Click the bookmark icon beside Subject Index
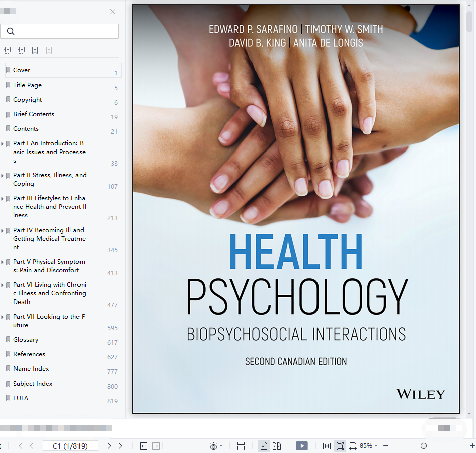Viewport: 476px width, 453px height. tap(8, 384)
